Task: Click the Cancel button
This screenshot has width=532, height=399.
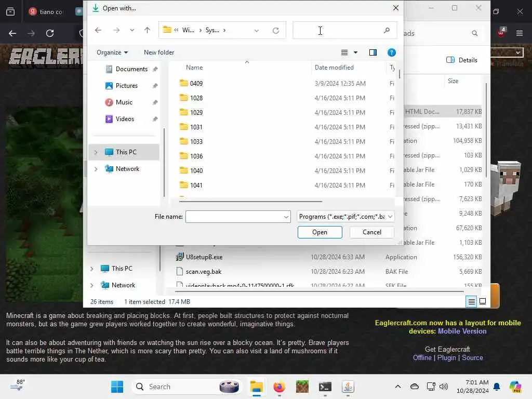Action: [372, 232]
